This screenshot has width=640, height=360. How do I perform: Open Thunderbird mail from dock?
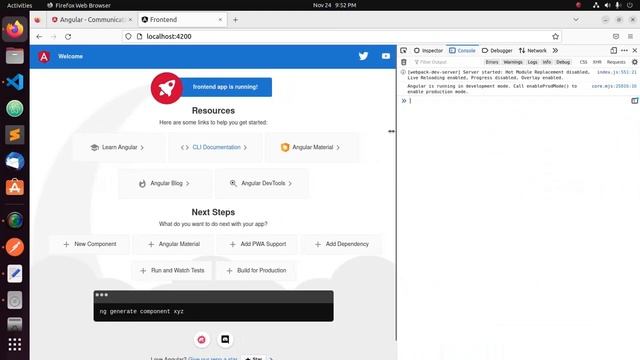[15, 161]
